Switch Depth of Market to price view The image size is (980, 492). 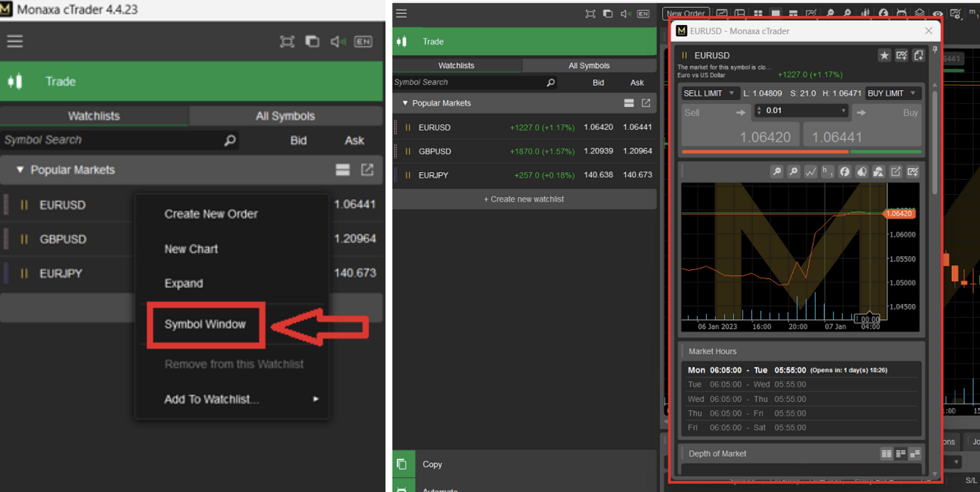pyautogui.click(x=901, y=454)
